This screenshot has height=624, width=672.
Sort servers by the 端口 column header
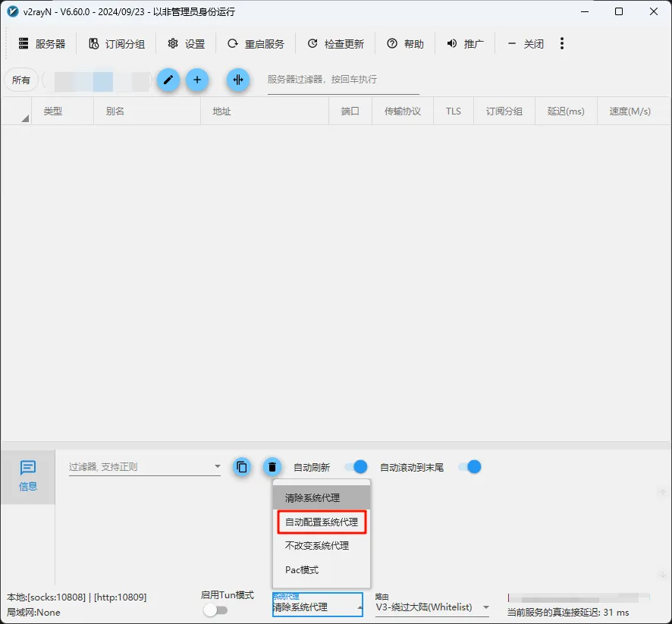tap(350, 111)
